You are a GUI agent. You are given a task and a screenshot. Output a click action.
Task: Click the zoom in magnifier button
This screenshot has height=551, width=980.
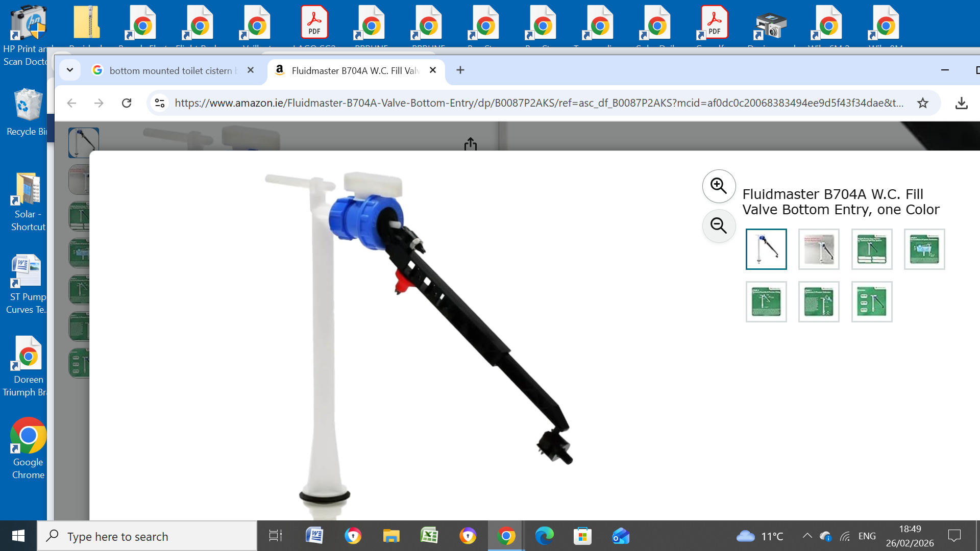click(x=719, y=186)
